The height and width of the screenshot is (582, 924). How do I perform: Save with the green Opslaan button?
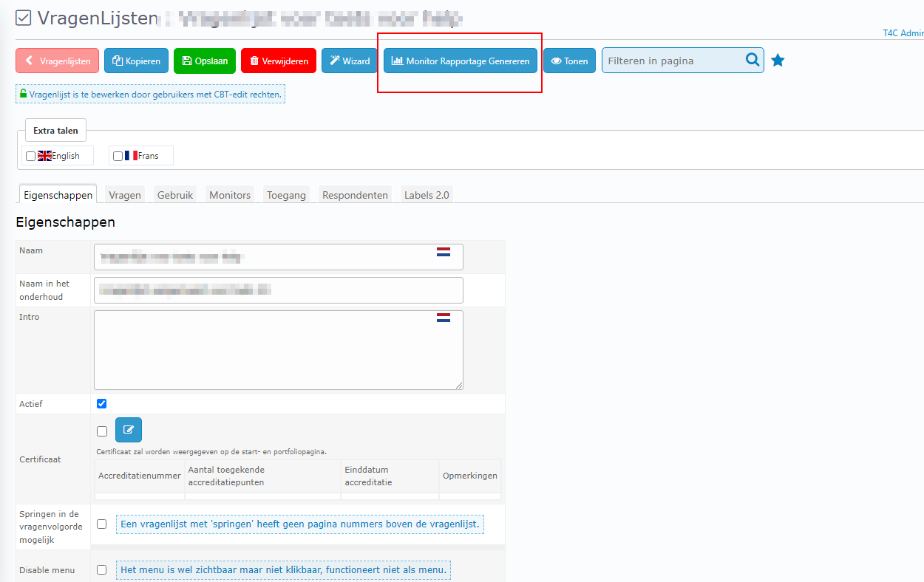pos(205,61)
